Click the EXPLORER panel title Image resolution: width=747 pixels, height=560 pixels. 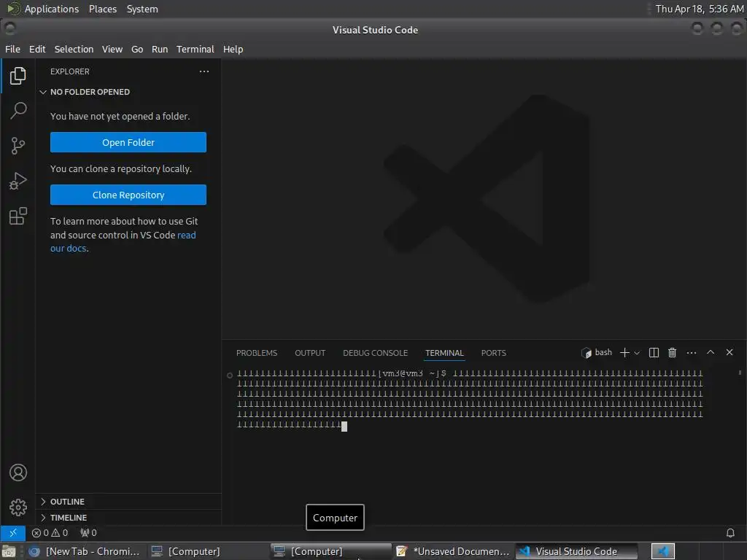point(69,71)
